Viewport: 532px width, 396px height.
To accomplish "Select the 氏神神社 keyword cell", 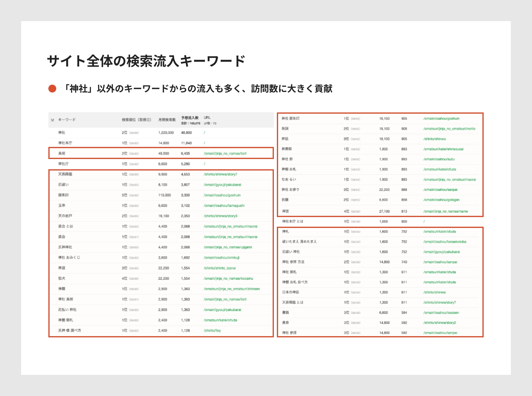I will 65,247.
